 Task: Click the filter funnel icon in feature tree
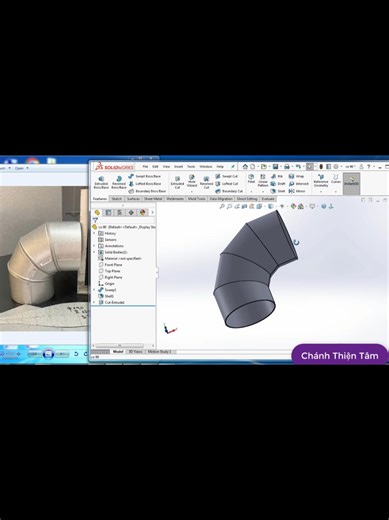pos(95,220)
